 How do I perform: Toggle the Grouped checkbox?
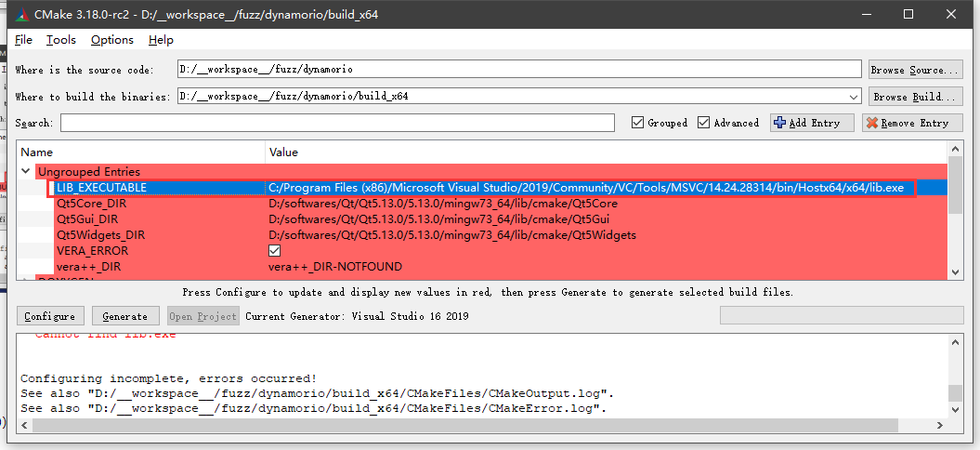click(x=637, y=123)
